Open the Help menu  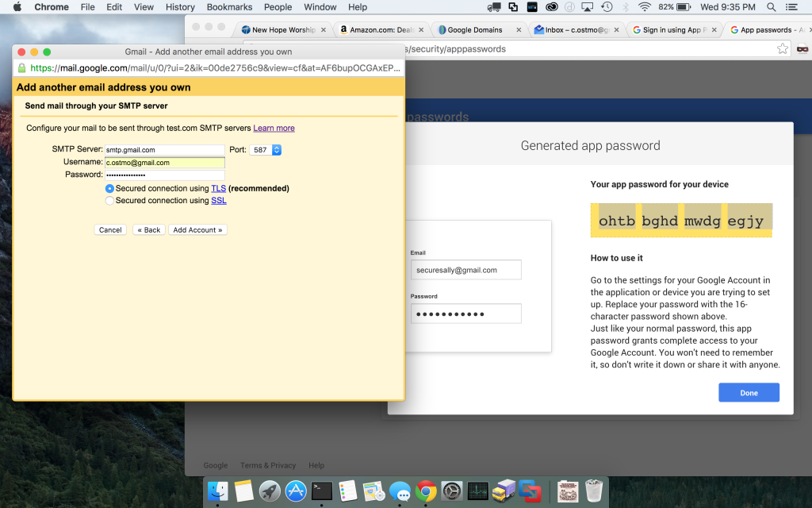coord(358,6)
